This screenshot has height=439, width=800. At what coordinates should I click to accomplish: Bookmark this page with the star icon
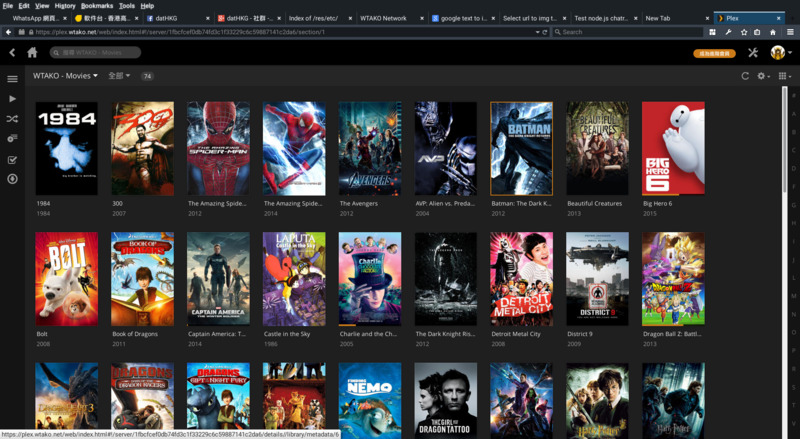pos(744,32)
